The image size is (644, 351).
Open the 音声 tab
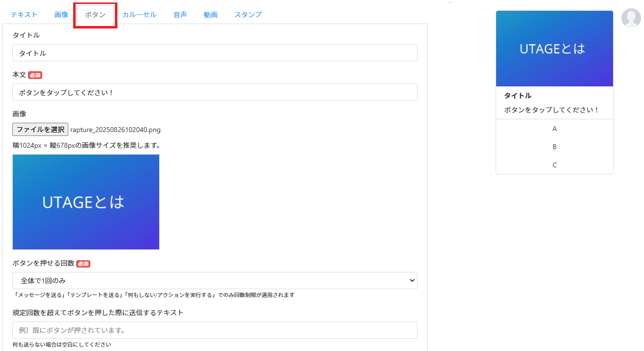180,15
